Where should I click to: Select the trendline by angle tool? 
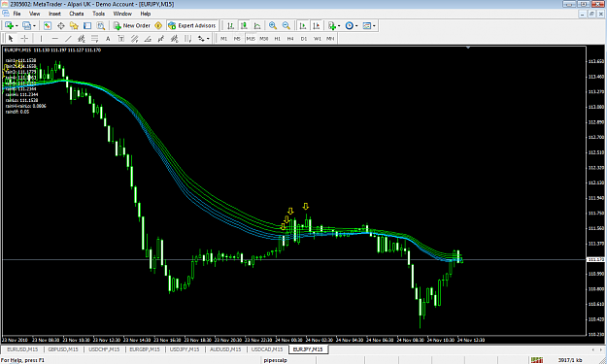(x=148, y=38)
